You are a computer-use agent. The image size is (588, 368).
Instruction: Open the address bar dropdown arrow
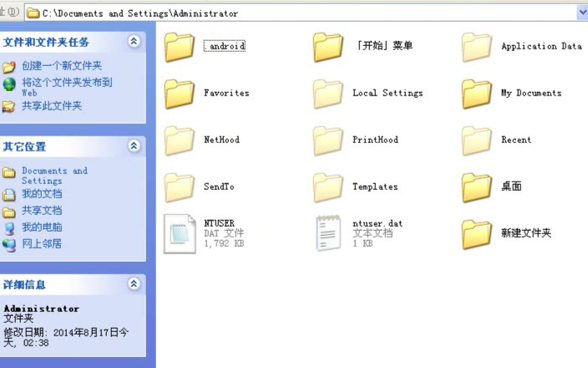[582, 13]
